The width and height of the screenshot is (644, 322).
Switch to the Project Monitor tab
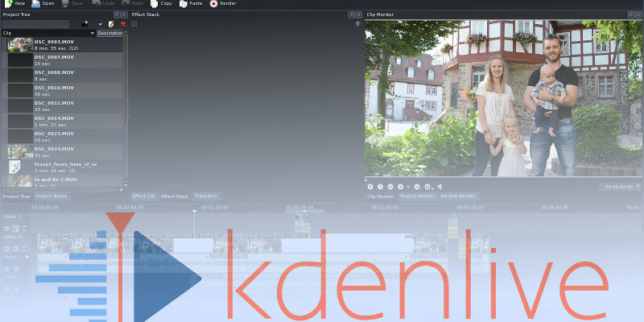pos(417,196)
